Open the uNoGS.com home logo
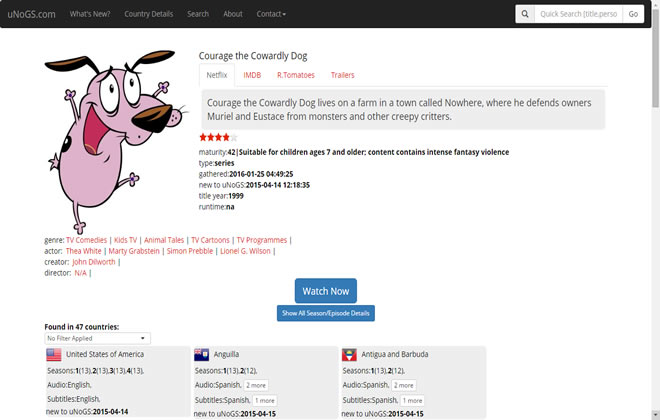This screenshot has height=420, width=660. [x=32, y=14]
